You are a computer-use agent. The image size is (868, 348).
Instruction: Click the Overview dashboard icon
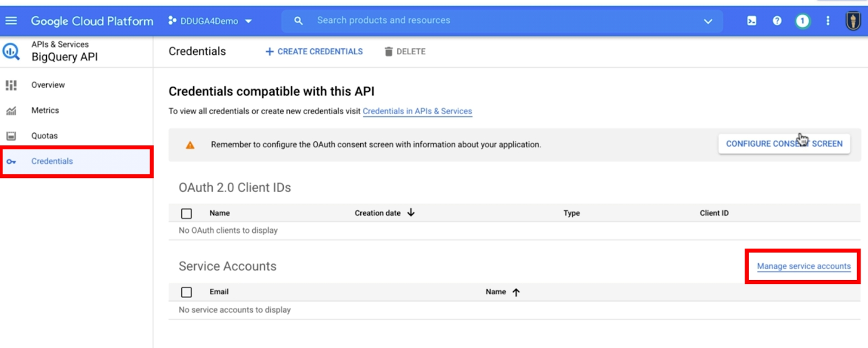11,85
